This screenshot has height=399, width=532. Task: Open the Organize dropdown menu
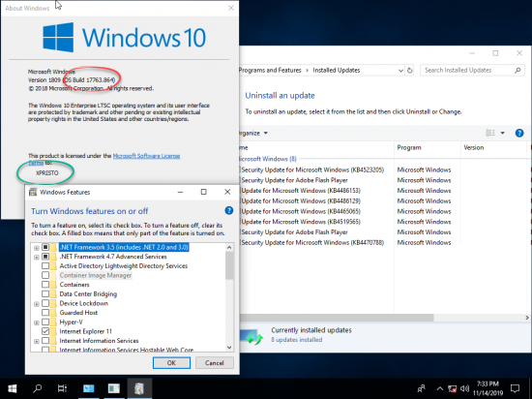click(252, 133)
